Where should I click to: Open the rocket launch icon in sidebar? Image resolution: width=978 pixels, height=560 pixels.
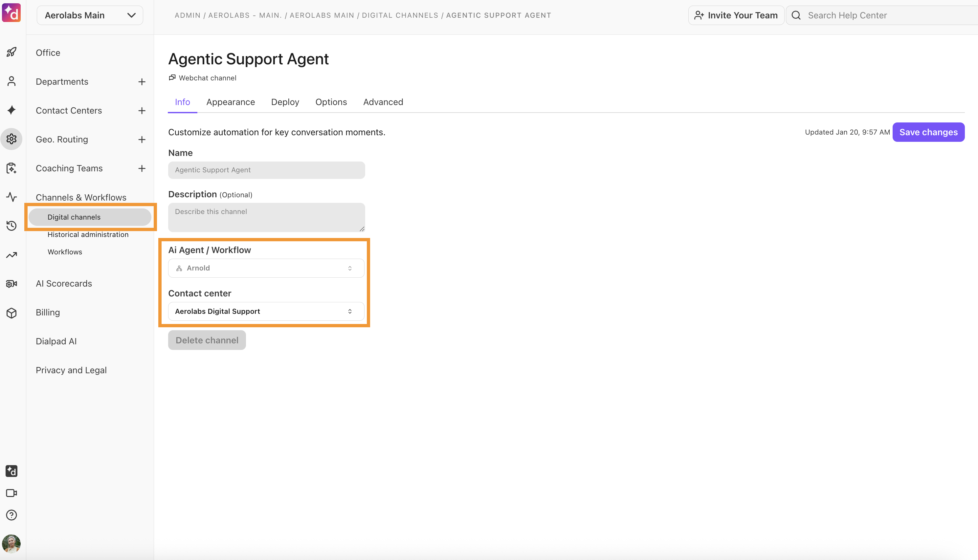coord(11,52)
